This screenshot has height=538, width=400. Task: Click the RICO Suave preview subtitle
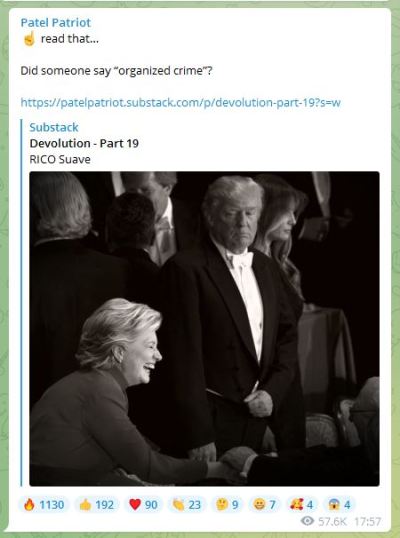(60, 160)
